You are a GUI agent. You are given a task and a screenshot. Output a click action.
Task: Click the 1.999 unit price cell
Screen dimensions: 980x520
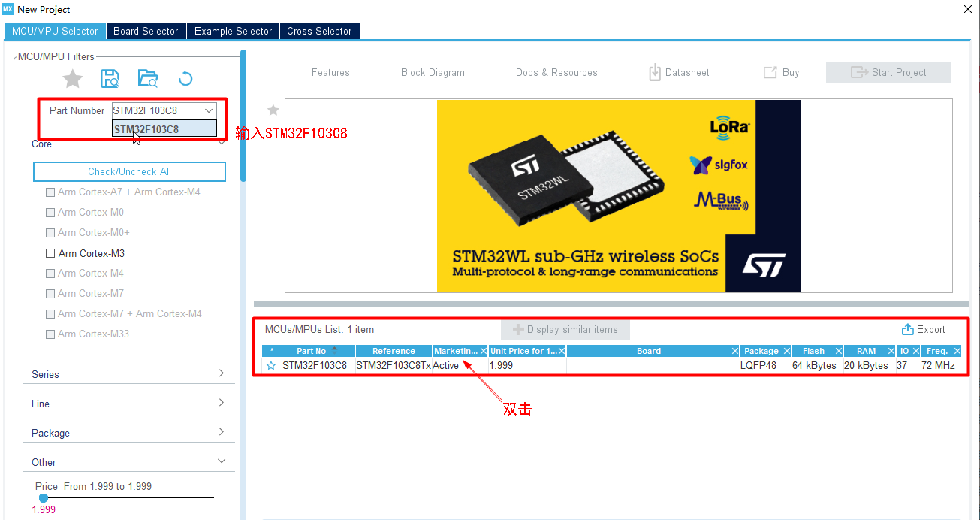point(527,366)
